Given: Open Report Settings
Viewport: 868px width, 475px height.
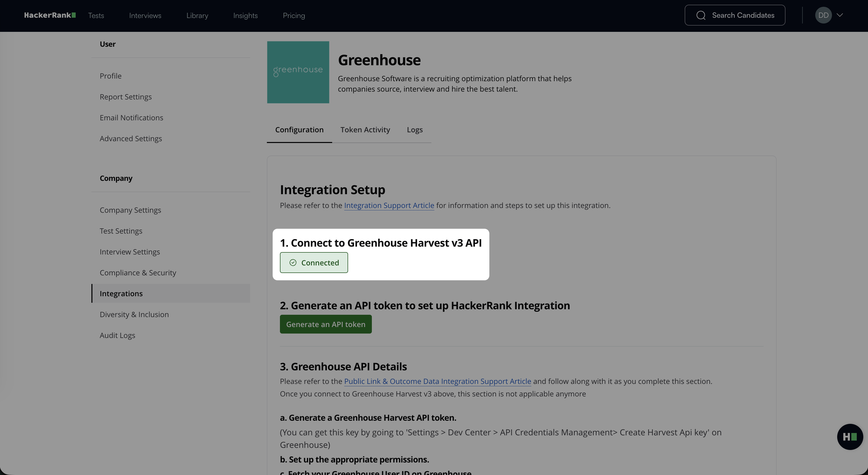Looking at the screenshot, I should pyautogui.click(x=126, y=97).
